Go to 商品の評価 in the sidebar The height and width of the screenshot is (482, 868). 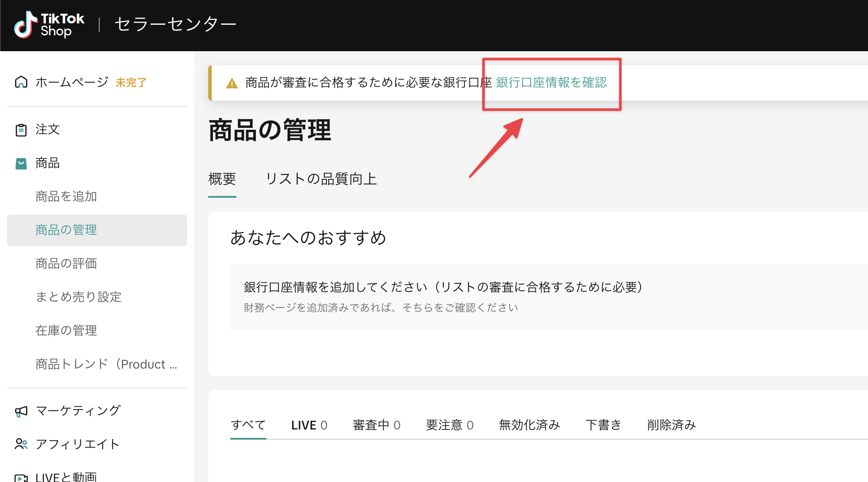66,264
